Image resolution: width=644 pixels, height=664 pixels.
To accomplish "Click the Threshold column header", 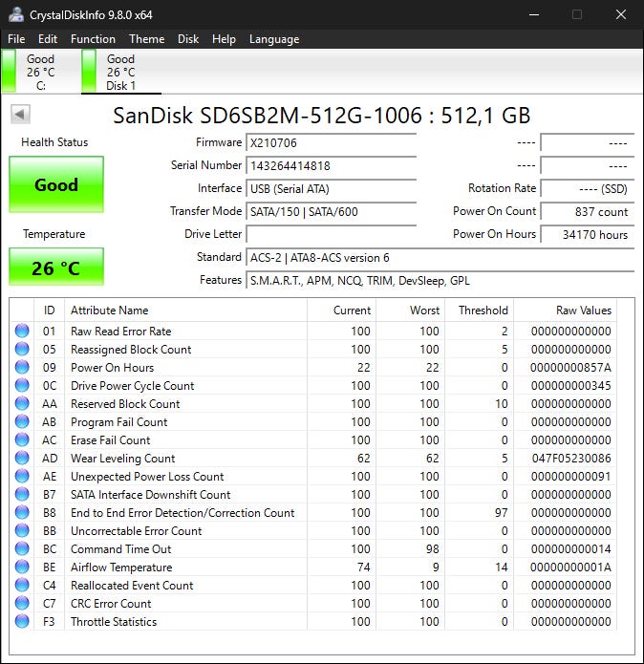I will [479, 310].
